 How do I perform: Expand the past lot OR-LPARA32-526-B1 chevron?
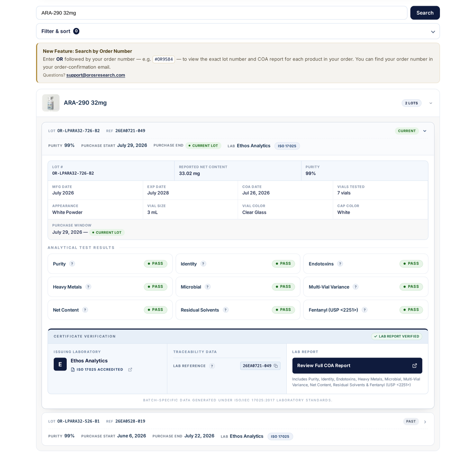[x=425, y=422]
